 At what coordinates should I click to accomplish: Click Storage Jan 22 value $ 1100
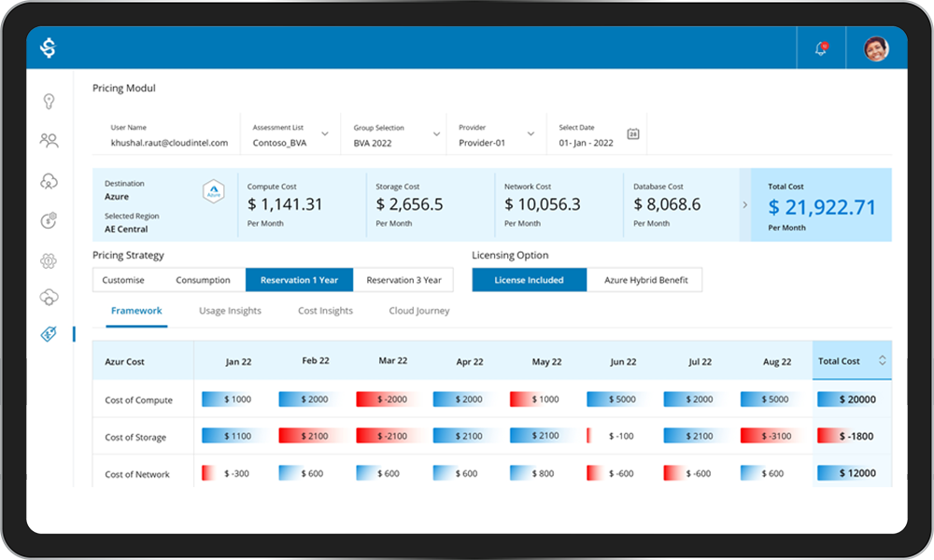(237, 436)
